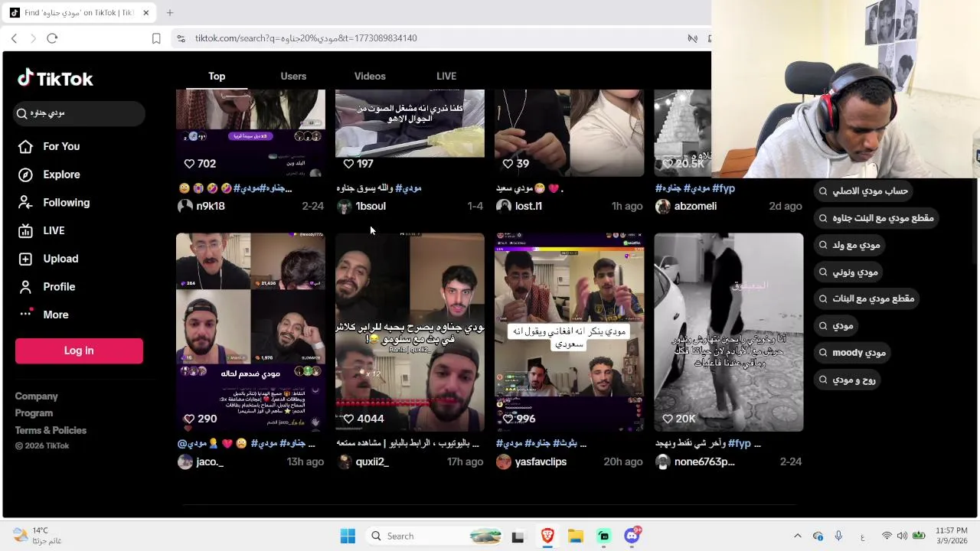Open username jaco._ link
980x551 pixels.
coord(210,461)
